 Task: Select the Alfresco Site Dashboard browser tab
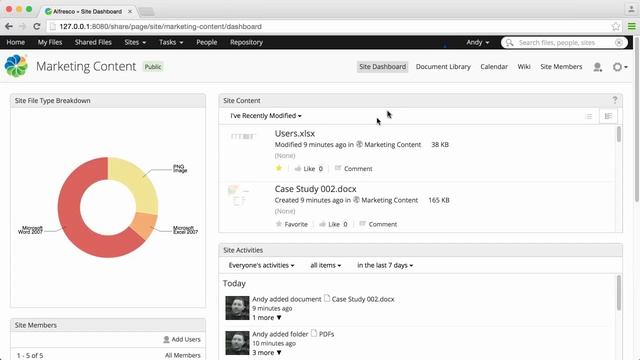pyautogui.click(x=88, y=11)
